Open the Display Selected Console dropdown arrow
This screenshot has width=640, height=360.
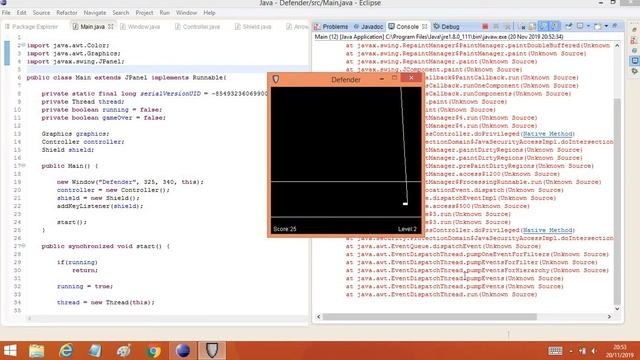click(x=588, y=26)
